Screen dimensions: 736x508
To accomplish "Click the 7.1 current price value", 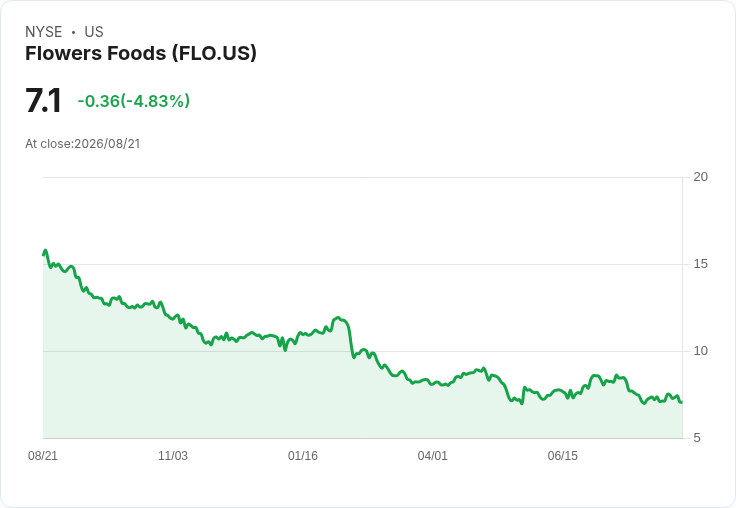I will click(x=43, y=100).
